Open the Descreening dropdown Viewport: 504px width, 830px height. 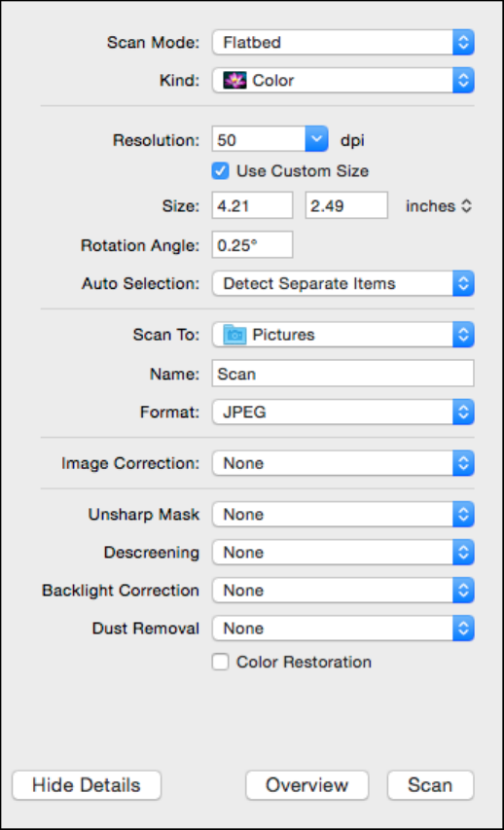343,553
